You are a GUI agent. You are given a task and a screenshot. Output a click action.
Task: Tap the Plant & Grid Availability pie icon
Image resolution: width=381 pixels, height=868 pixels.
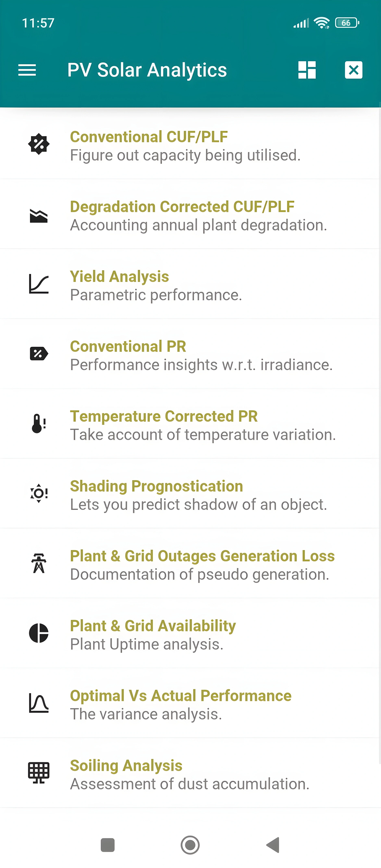pos(39,633)
